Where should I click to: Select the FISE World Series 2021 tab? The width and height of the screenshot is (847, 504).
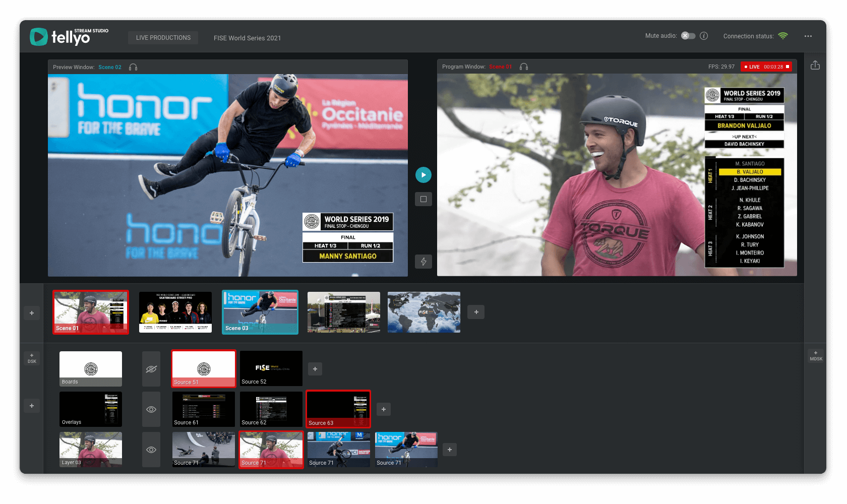click(x=247, y=38)
